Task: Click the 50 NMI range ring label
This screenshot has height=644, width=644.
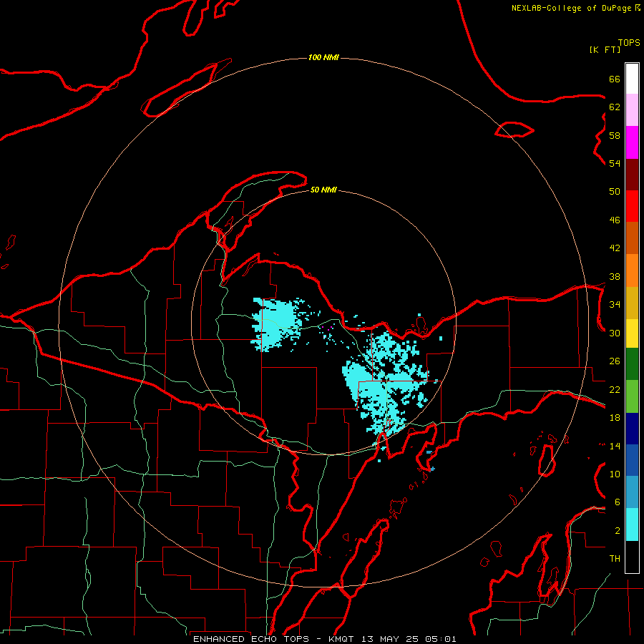Action: coord(323,190)
